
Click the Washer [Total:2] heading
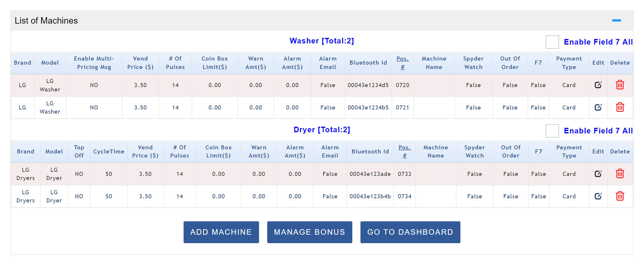(x=322, y=41)
